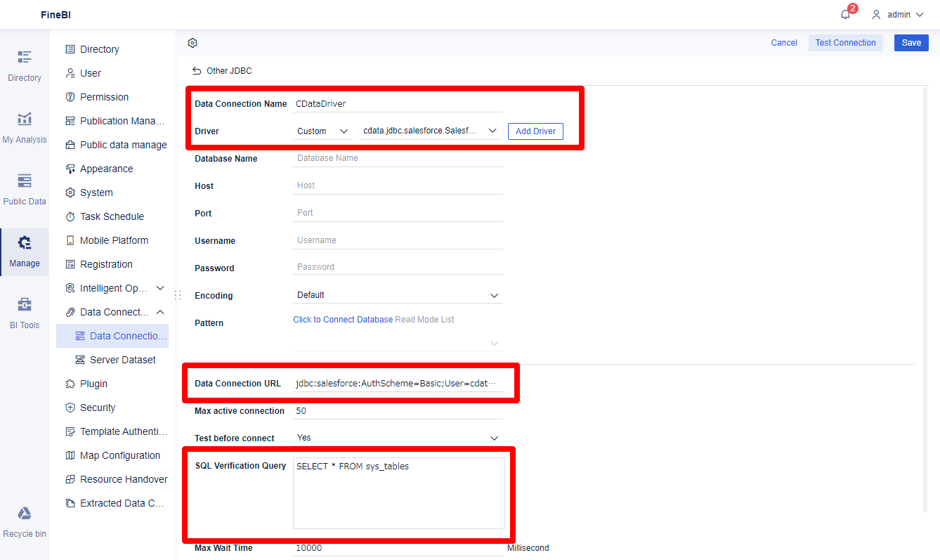Click the Database Name input field
This screenshot has width=940, height=560.
(398, 159)
